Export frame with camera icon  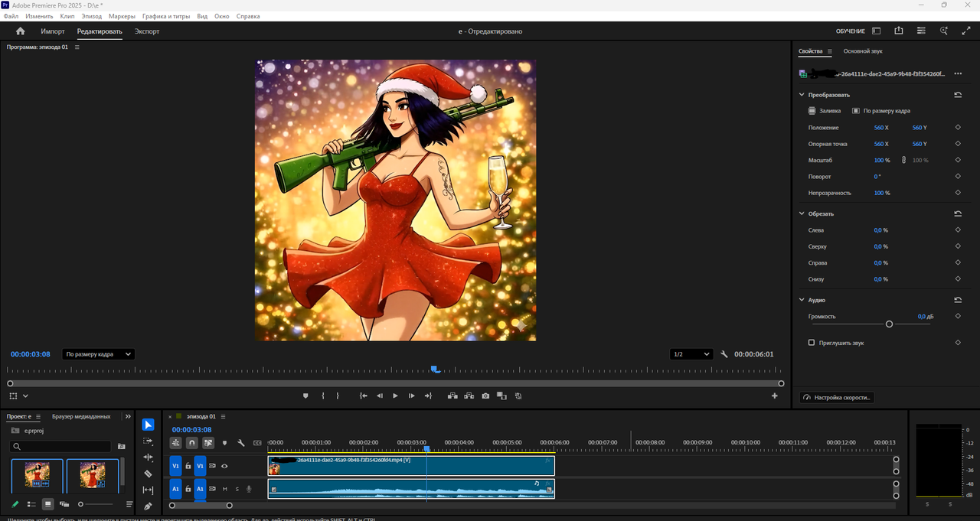click(485, 396)
